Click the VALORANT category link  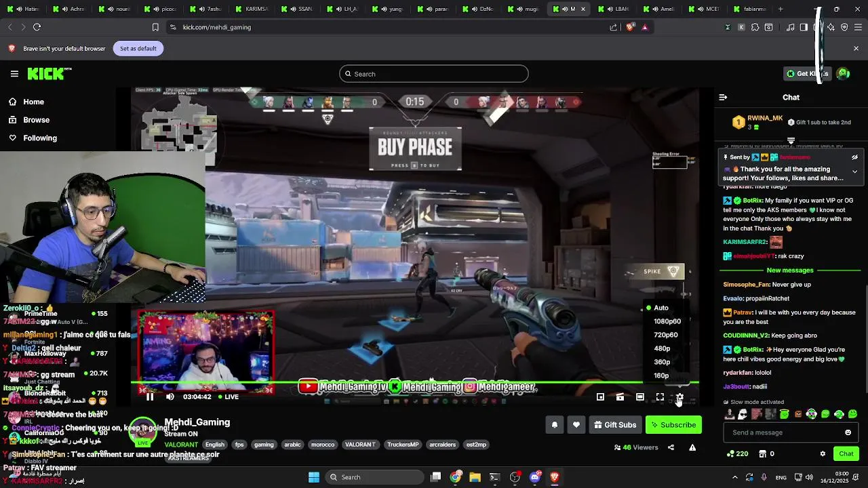point(181,445)
